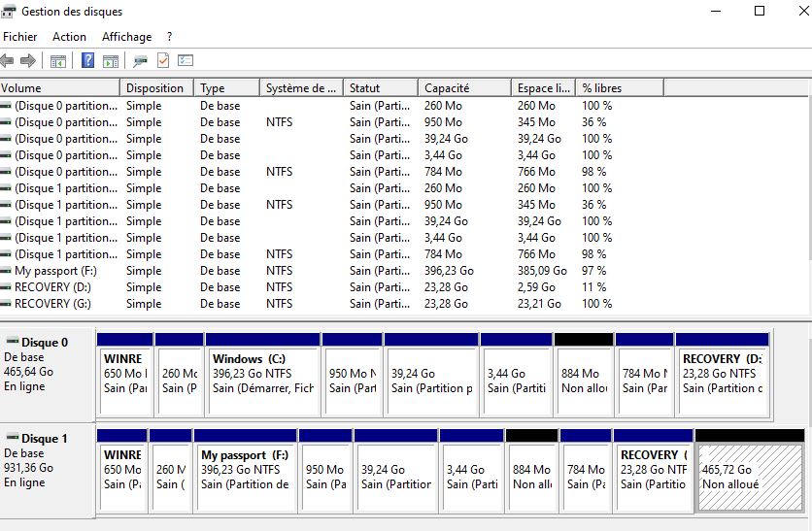Select the Windows (C:) partition on Disque 0
The height and width of the screenshot is (531, 812).
(x=262, y=376)
